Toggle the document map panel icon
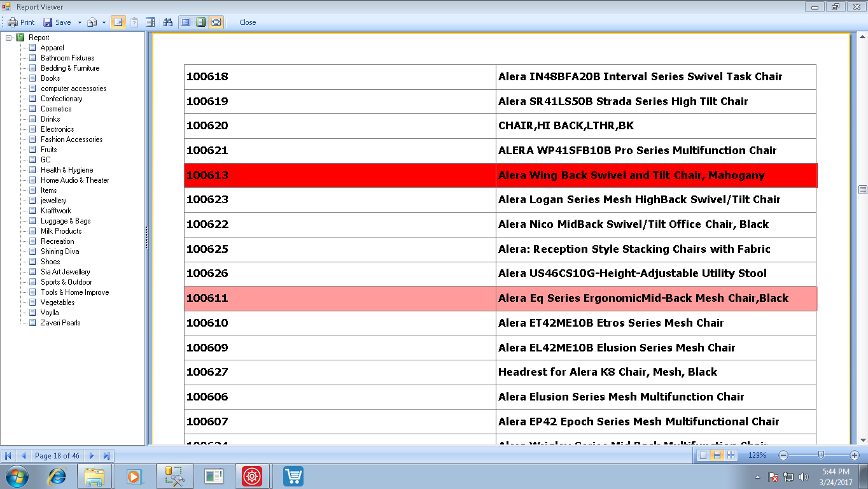This screenshot has height=489, width=868. pyautogui.click(x=118, y=22)
